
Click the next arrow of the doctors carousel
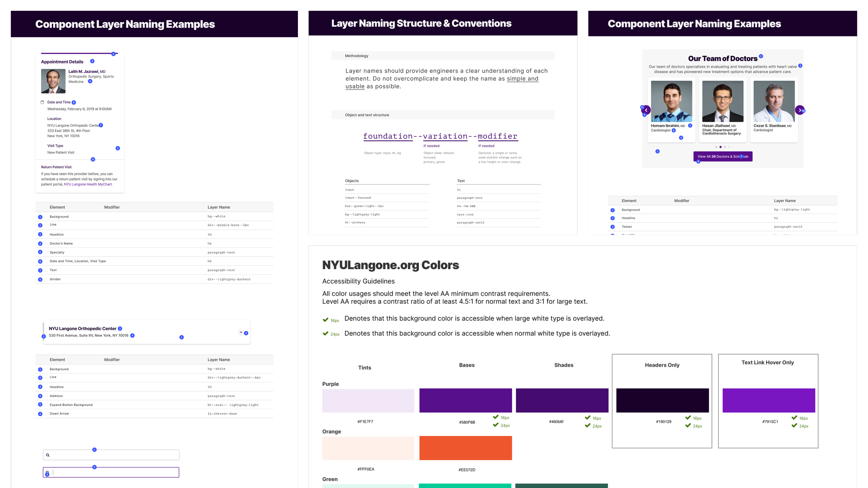[800, 110]
